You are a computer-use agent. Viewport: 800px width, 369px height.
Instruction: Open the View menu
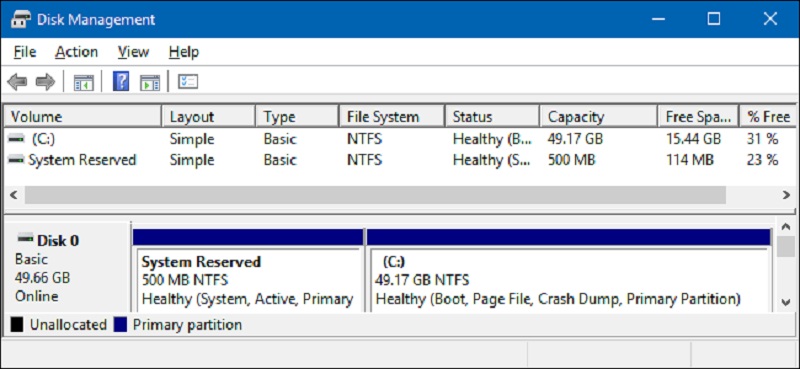point(133,52)
